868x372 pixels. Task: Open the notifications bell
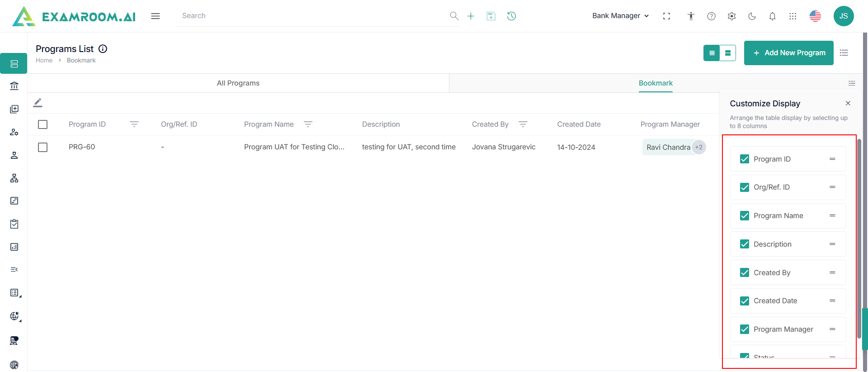(772, 16)
